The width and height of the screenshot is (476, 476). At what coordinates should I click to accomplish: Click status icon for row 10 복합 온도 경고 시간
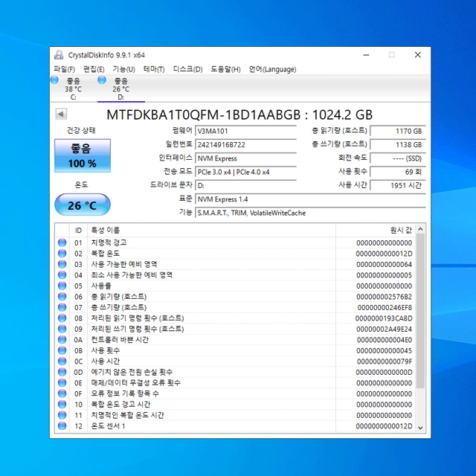[62, 405]
